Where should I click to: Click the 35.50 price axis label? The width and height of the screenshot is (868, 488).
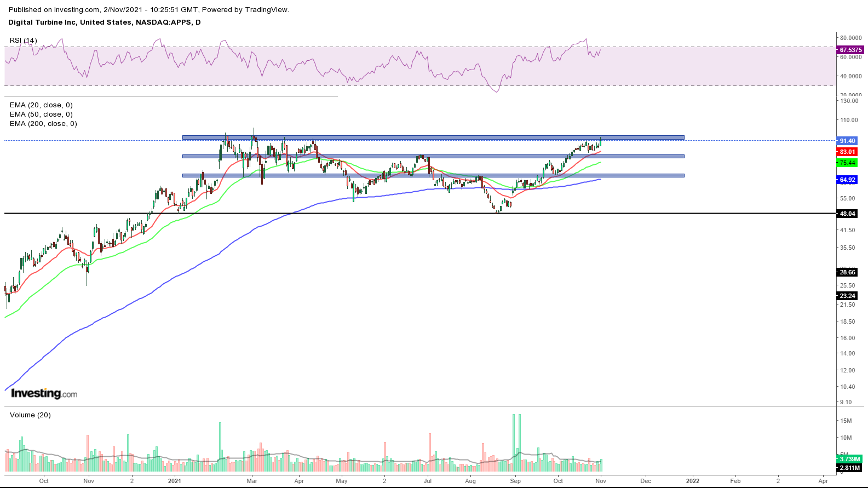tap(848, 248)
